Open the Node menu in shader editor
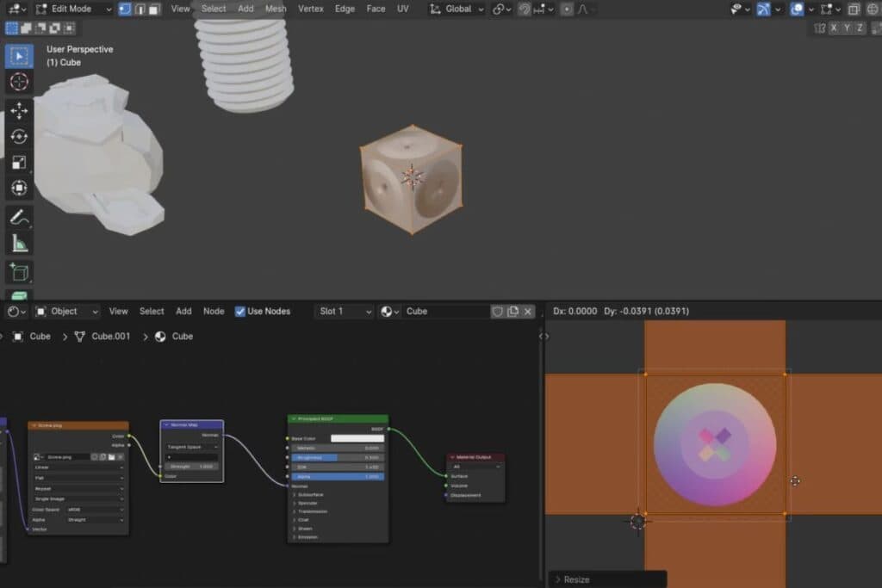 pos(214,312)
